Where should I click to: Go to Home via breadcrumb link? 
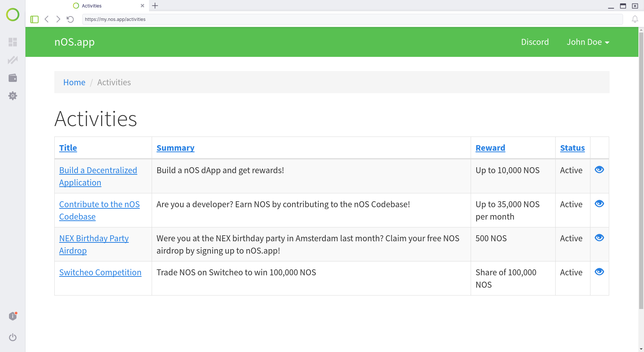(x=74, y=82)
